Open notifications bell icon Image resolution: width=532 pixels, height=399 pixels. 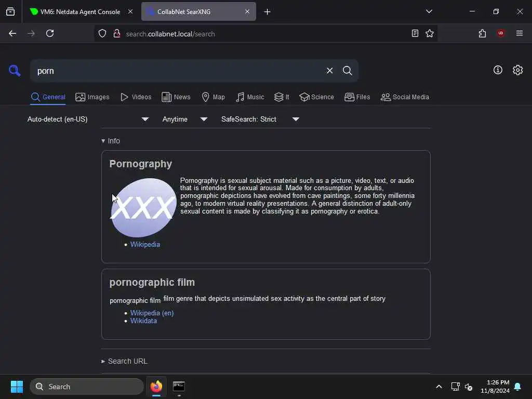tap(518, 387)
